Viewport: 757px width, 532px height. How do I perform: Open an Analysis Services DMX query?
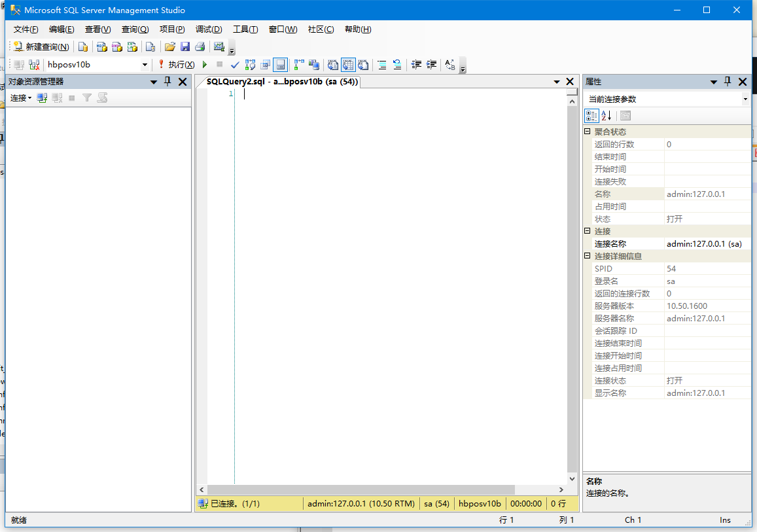tap(117, 47)
